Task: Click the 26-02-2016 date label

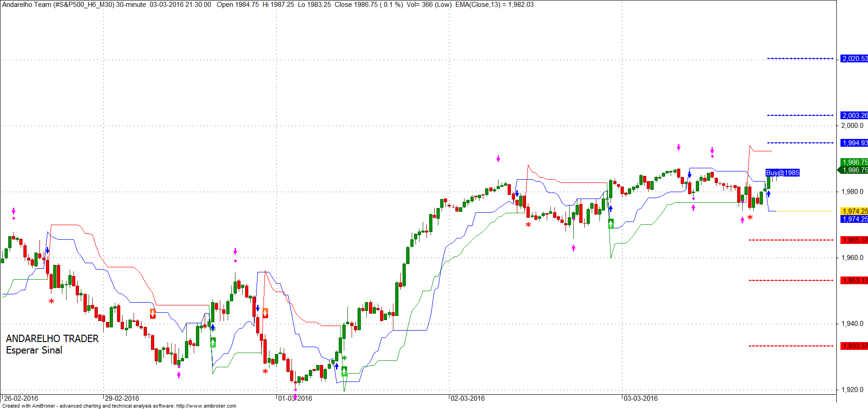Action: [21, 398]
